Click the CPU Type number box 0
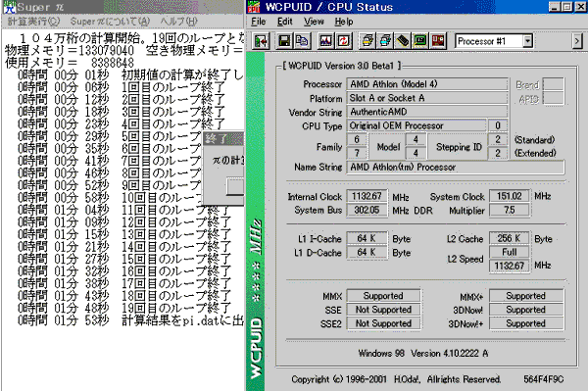588x391 pixels. click(498, 125)
